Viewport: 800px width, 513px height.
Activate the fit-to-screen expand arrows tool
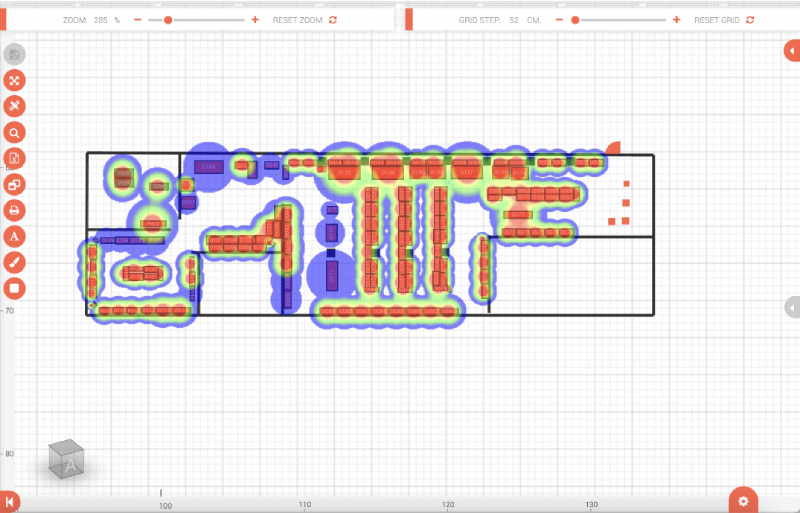(x=14, y=80)
